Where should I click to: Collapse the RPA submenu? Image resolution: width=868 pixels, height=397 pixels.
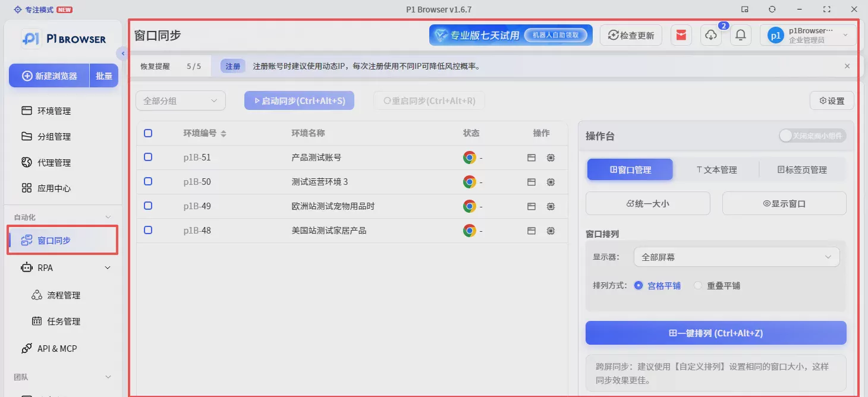tap(108, 267)
